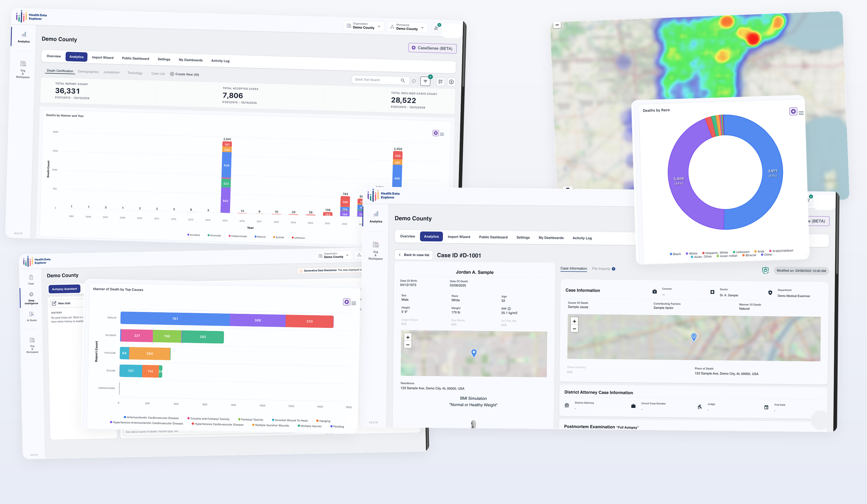The height and width of the screenshot is (504, 867).
Task: Toggle Accident series in the Deaths by Manner legend
Action: pos(194,235)
